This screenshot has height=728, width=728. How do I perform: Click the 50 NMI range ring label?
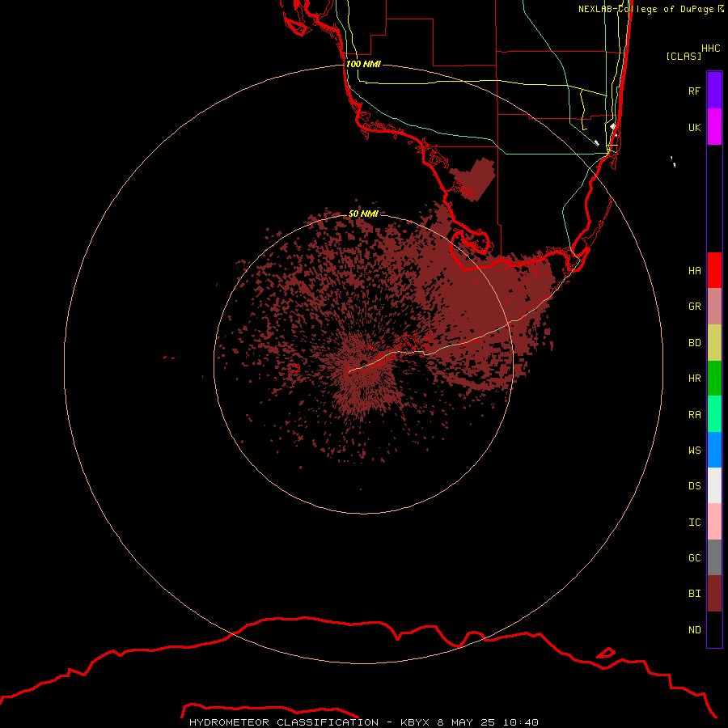point(363,214)
